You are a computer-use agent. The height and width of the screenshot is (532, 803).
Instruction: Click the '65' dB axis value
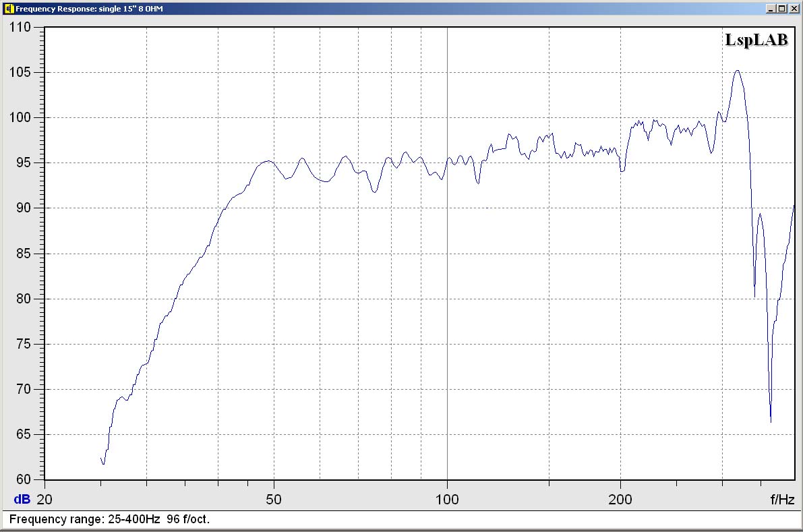click(x=24, y=434)
